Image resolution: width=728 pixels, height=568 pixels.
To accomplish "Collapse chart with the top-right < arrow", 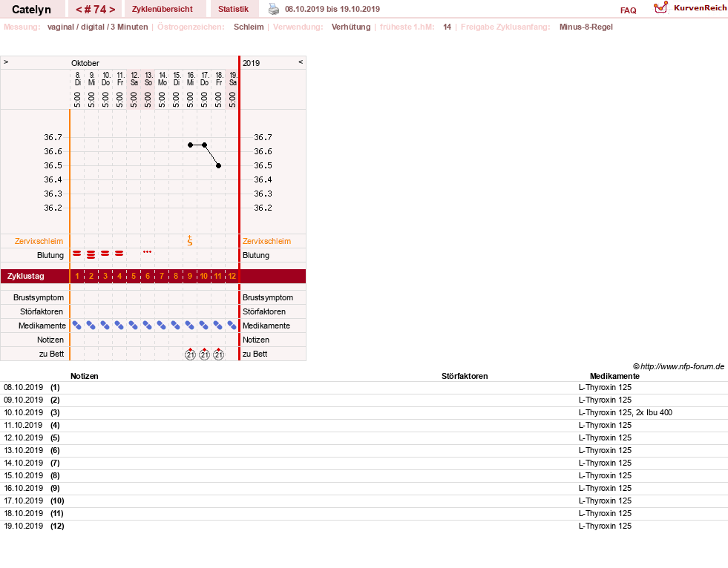I will (301, 62).
